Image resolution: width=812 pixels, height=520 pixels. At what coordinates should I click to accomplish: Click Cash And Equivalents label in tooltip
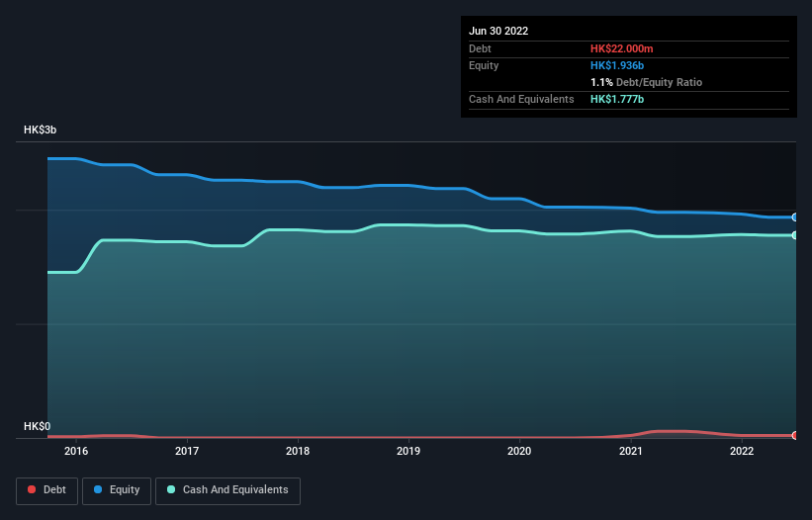click(521, 99)
